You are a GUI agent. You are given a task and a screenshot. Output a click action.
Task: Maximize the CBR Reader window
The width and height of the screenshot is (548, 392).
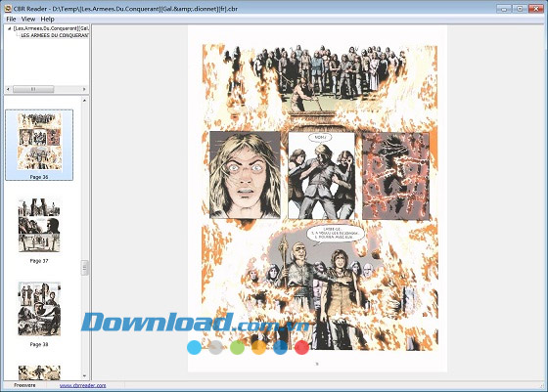(520, 9)
